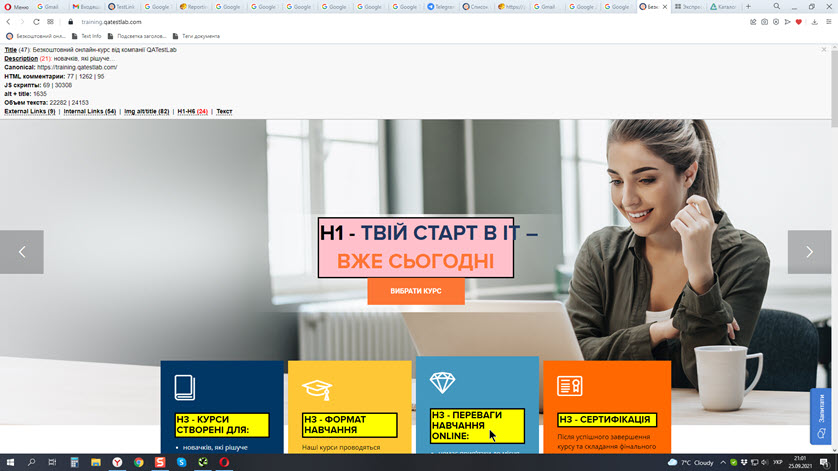The height and width of the screenshot is (471, 838).
Task: Open the Opera Menu
Action: click(x=16, y=6)
